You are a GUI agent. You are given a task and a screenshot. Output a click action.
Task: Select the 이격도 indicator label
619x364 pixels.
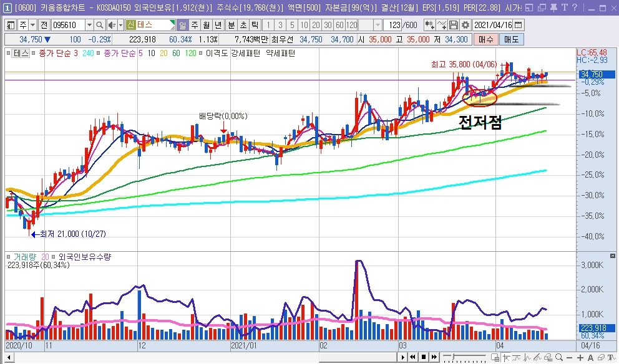[x=217, y=53]
